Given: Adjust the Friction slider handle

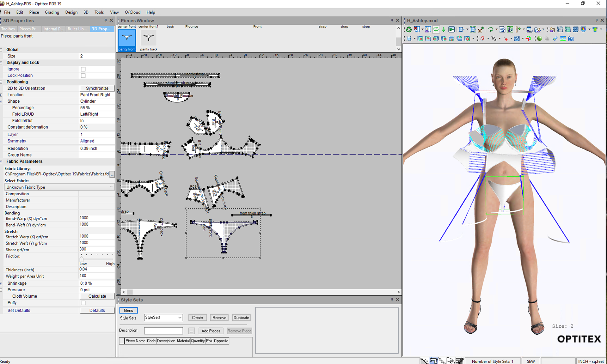Looking at the screenshot, I should click(82, 259).
